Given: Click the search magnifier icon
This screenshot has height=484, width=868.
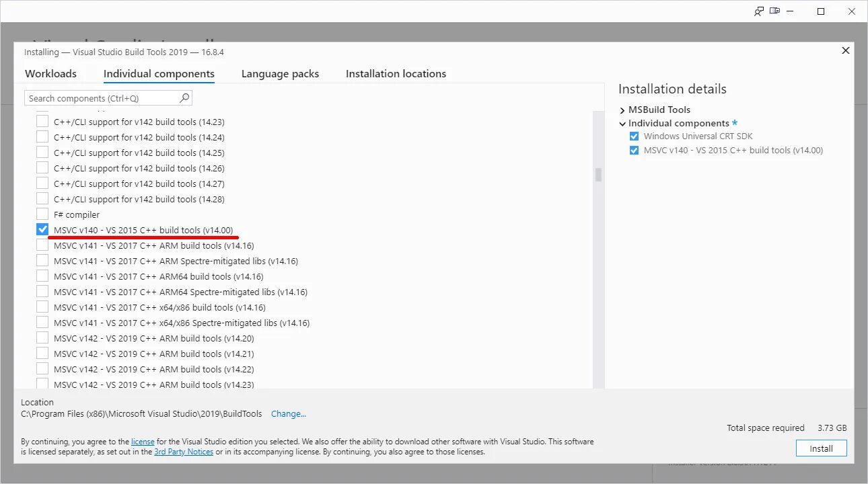Looking at the screenshot, I should coord(184,98).
